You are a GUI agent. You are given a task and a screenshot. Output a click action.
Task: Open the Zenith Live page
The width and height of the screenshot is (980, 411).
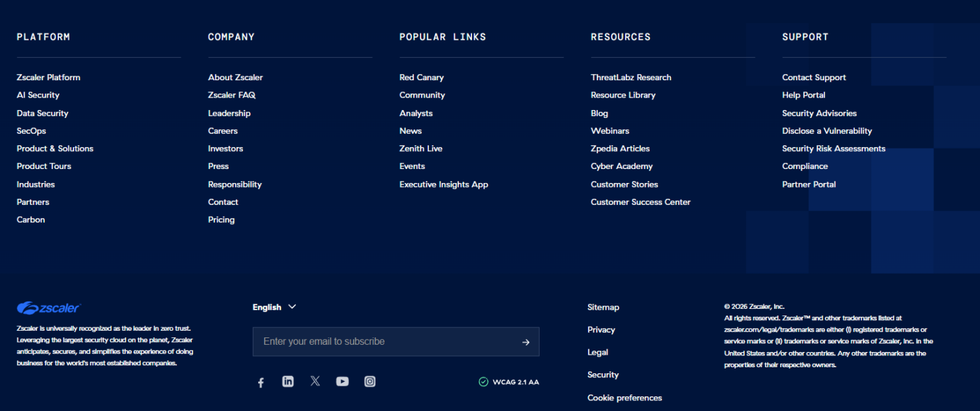click(x=421, y=148)
